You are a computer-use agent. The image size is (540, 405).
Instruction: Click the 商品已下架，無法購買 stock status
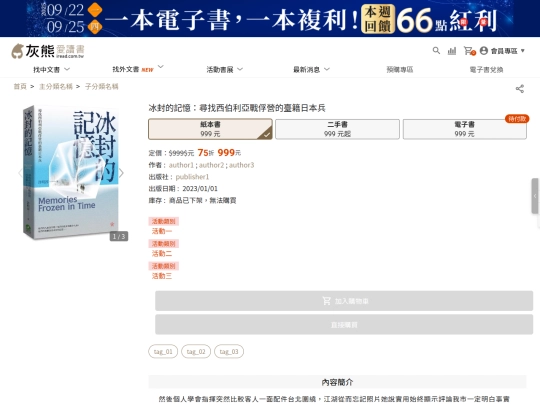pos(202,200)
